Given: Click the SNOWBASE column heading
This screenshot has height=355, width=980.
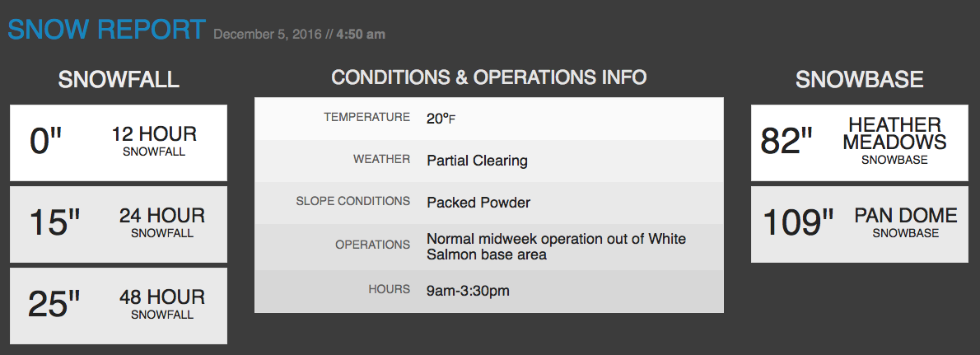Looking at the screenshot, I should pos(860,79).
